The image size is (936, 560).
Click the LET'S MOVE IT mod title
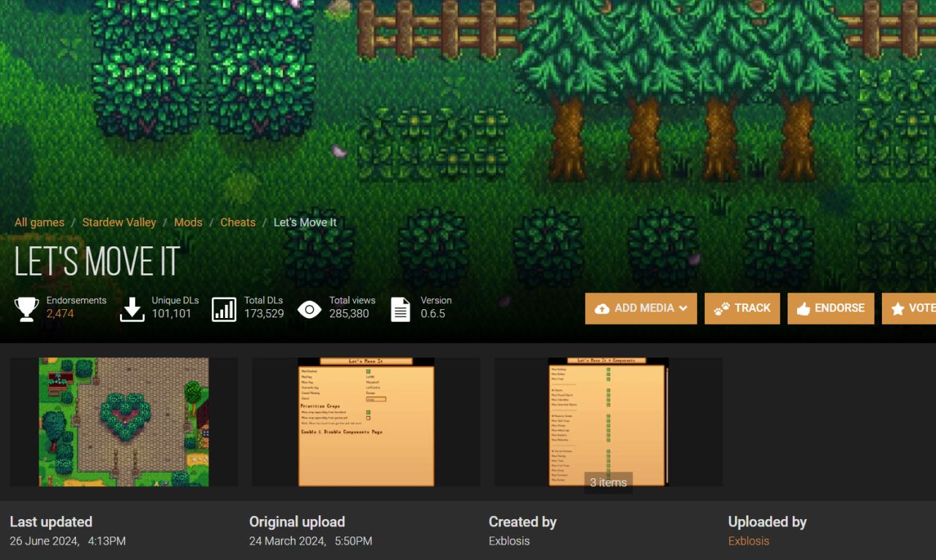point(97,262)
